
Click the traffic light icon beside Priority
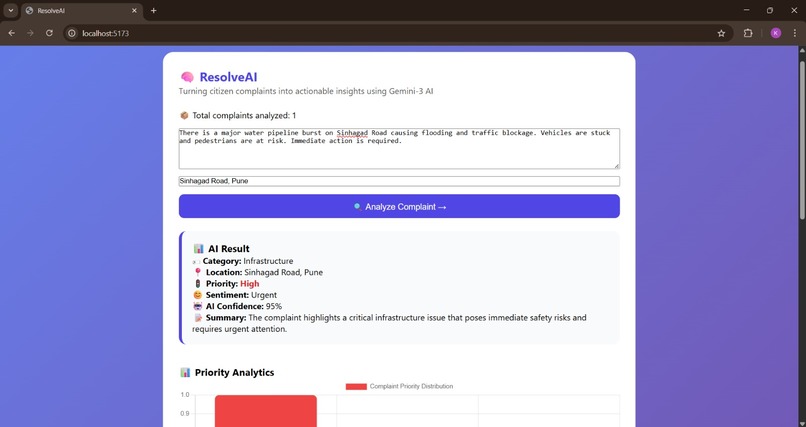tap(197, 284)
